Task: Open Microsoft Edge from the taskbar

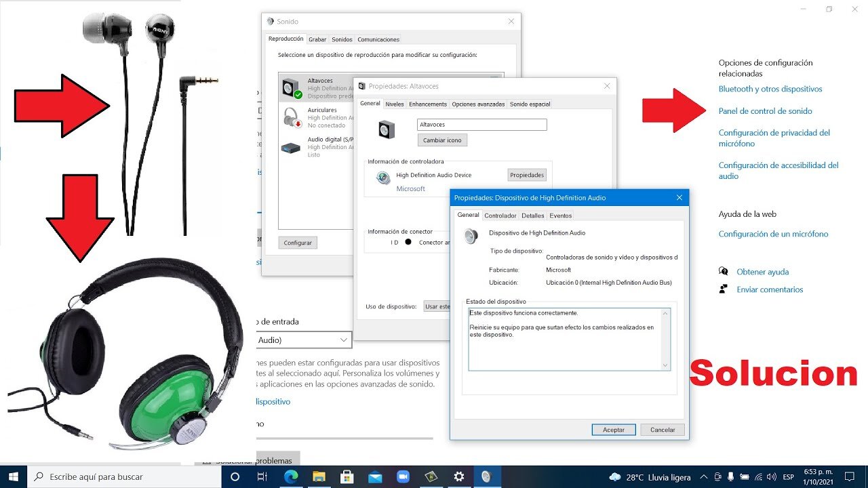Action: (291, 476)
